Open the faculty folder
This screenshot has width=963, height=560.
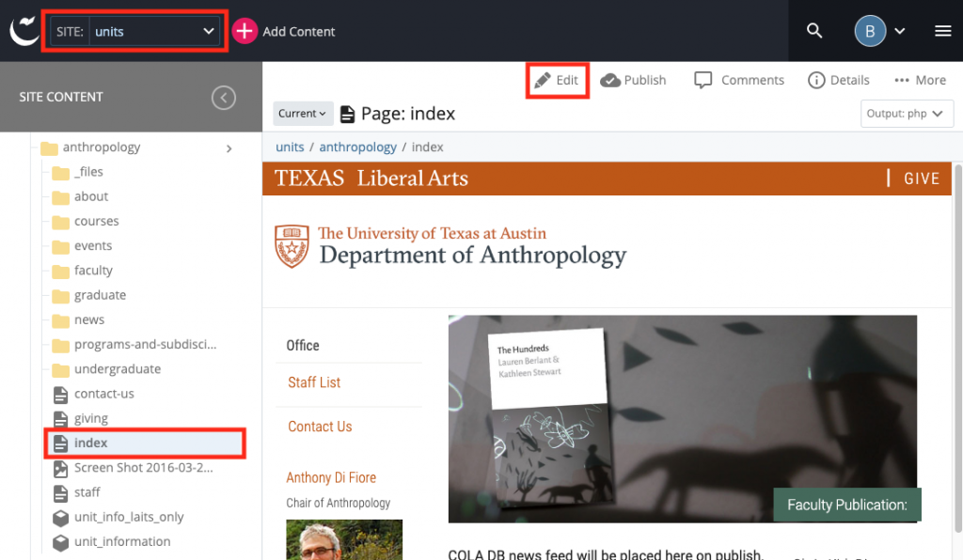point(83,271)
